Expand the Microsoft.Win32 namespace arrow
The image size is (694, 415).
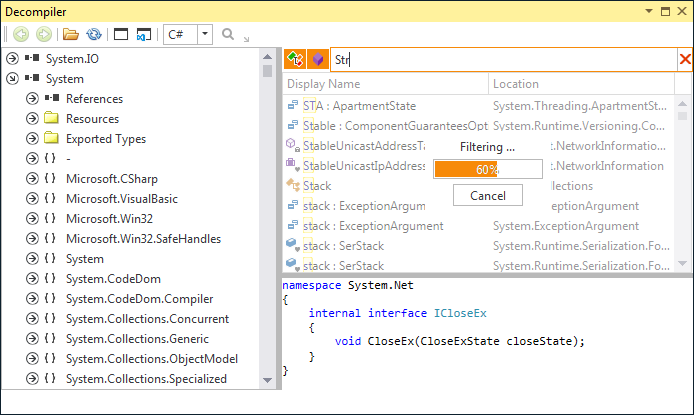click(32, 219)
